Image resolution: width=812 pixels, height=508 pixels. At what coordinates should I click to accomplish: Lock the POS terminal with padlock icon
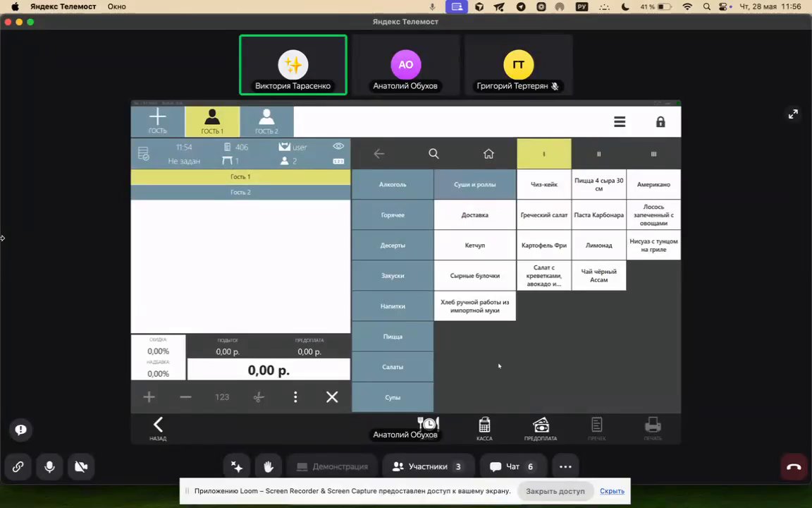(660, 122)
